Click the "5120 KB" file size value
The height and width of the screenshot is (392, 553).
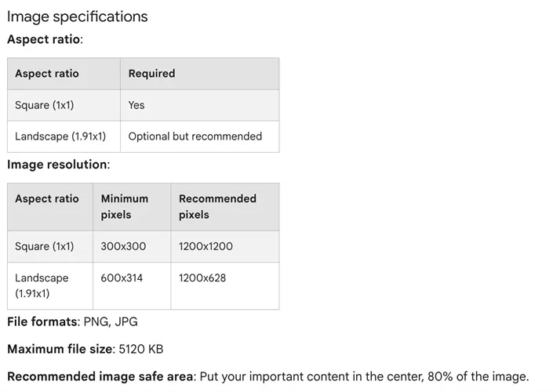coord(141,349)
